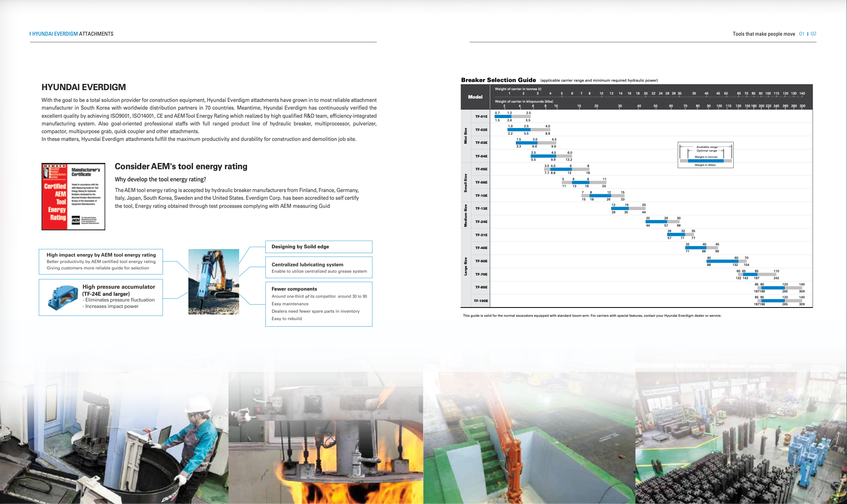
Task: Click the orange excavator arm photo
Action: click(x=529, y=438)
